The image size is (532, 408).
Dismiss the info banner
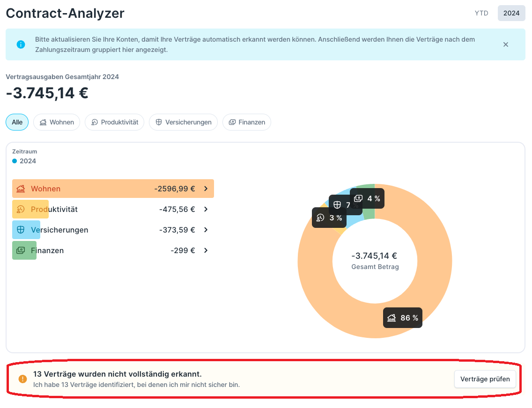pyautogui.click(x=506, y=44)
